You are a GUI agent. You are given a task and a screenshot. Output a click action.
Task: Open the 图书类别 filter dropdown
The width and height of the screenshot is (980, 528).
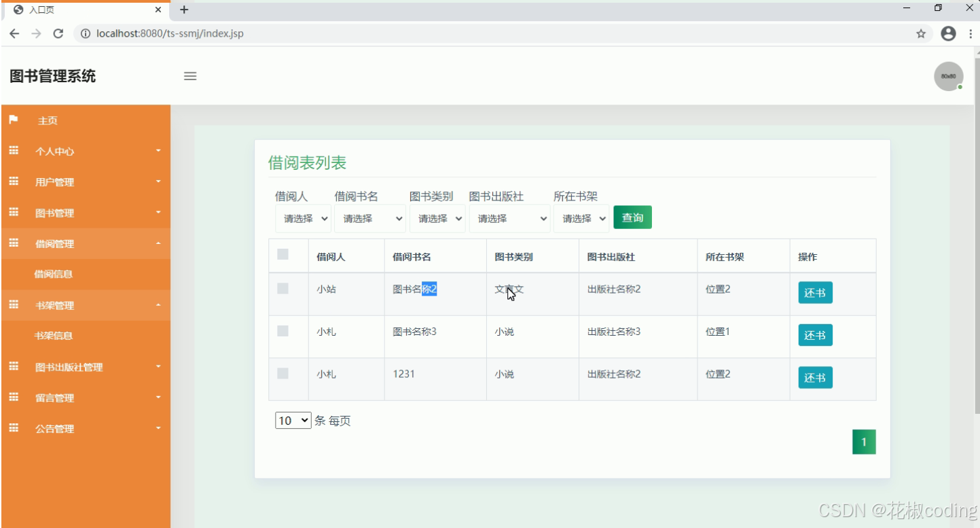coord(437,218)
